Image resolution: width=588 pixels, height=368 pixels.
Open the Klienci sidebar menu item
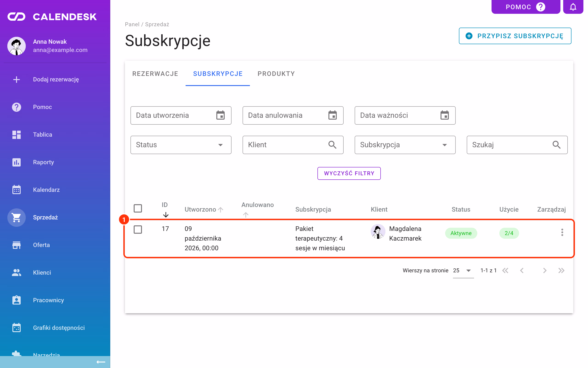[x=55, y=272]
